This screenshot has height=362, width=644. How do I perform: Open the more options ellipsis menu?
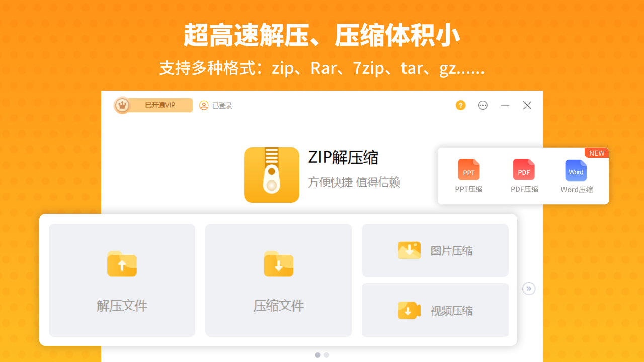pyautogui.click(x=482, y=105)
